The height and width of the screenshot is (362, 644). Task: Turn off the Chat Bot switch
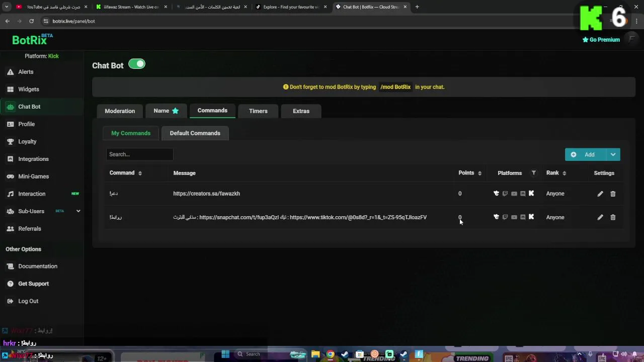(x=137, y=64)
